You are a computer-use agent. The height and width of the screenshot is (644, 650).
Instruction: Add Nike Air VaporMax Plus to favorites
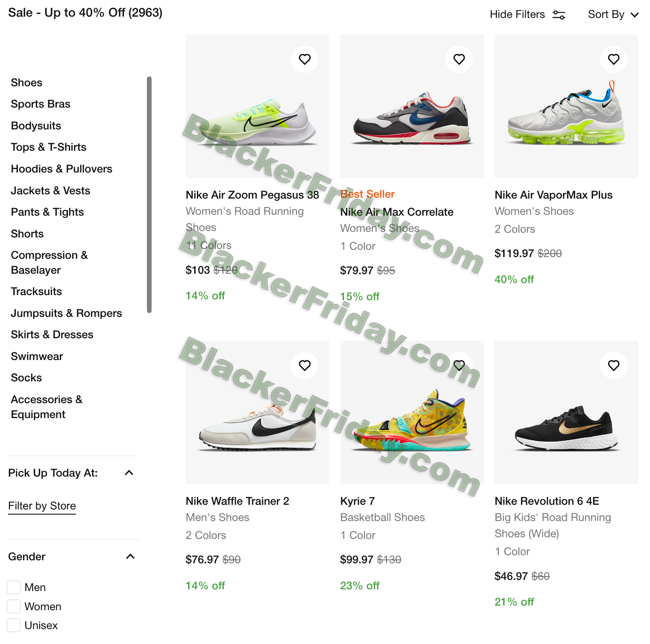click(614, 59)
